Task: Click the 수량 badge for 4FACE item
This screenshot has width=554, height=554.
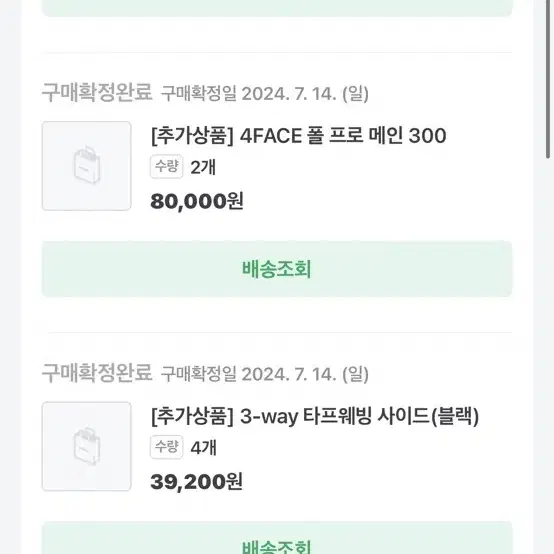Action: pos(166,166)
